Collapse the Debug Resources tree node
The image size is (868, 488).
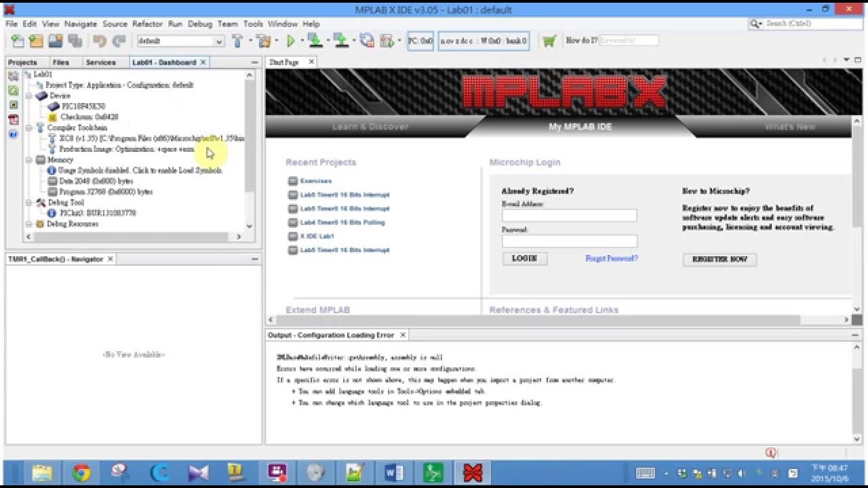coord(29,224)
